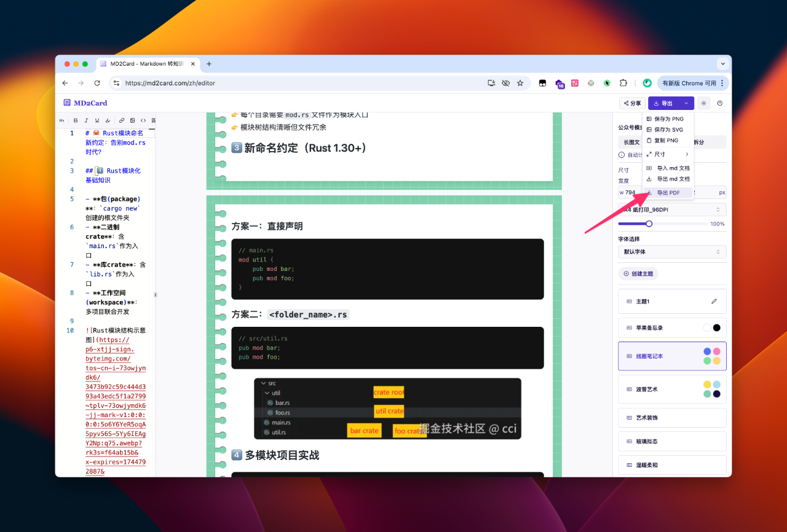Click the width field showing 794
787x532 pixels.
click(630, 192)
